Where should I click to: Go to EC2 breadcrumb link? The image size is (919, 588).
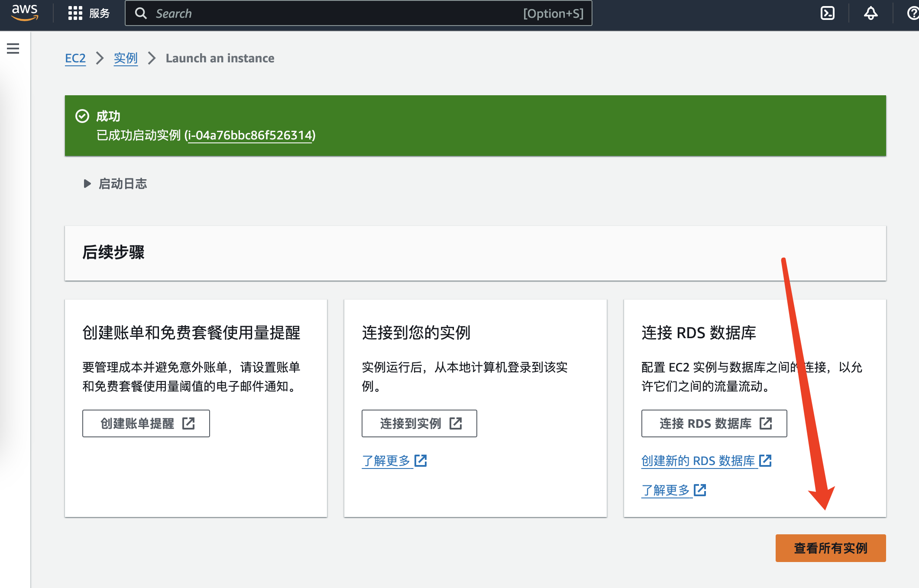point(75,58)
